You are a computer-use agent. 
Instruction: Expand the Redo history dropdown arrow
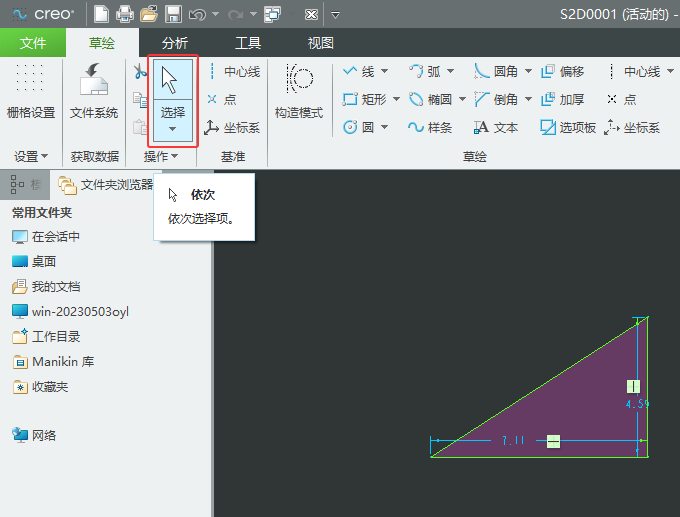pyautogui.click(x=254, y=14)
